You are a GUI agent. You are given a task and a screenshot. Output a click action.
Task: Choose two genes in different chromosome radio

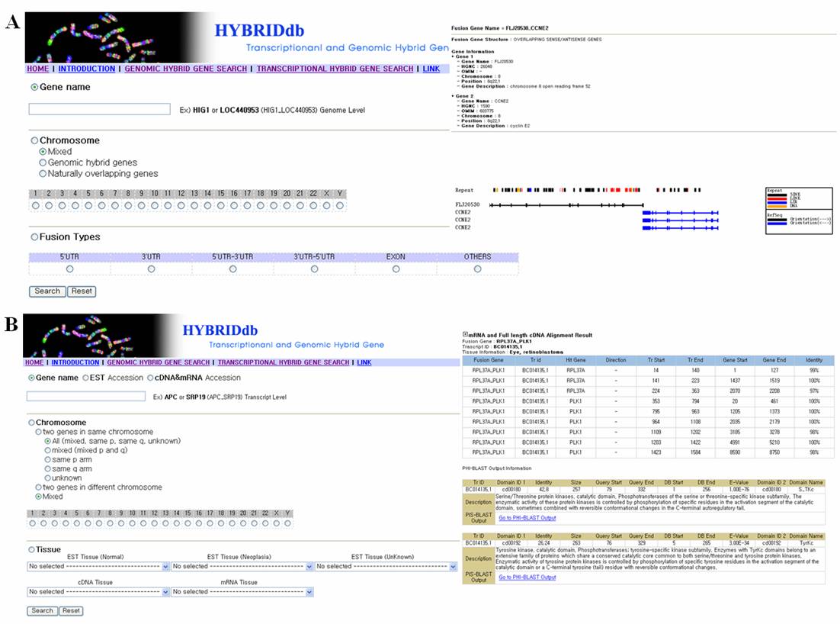point(39,487)
